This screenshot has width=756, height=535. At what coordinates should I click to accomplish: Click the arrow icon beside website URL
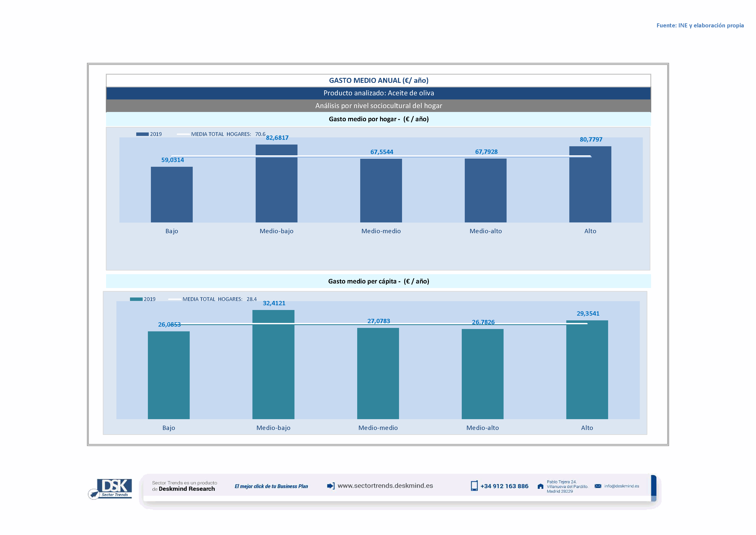click(x=330, y=486)
